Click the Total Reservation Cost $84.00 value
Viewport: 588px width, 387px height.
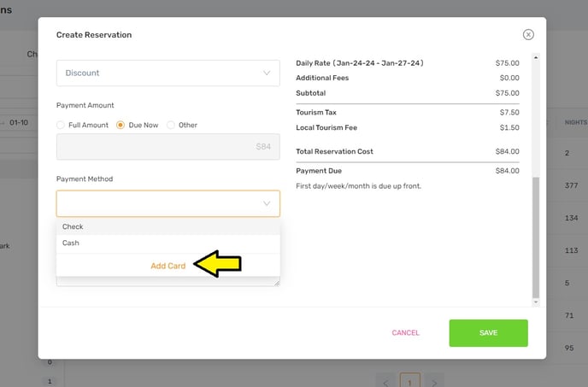click(x=508, y=151)
